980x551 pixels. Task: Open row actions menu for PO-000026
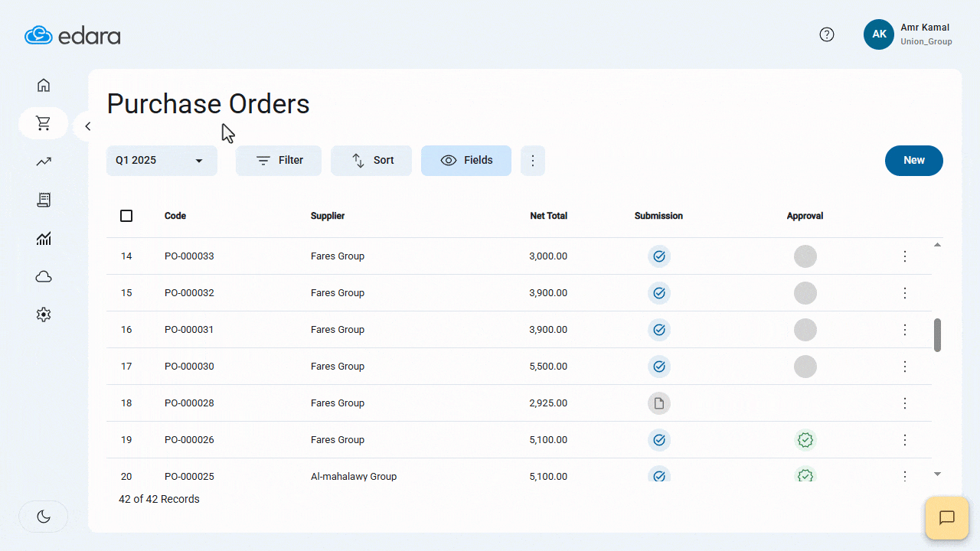(905, 440)
